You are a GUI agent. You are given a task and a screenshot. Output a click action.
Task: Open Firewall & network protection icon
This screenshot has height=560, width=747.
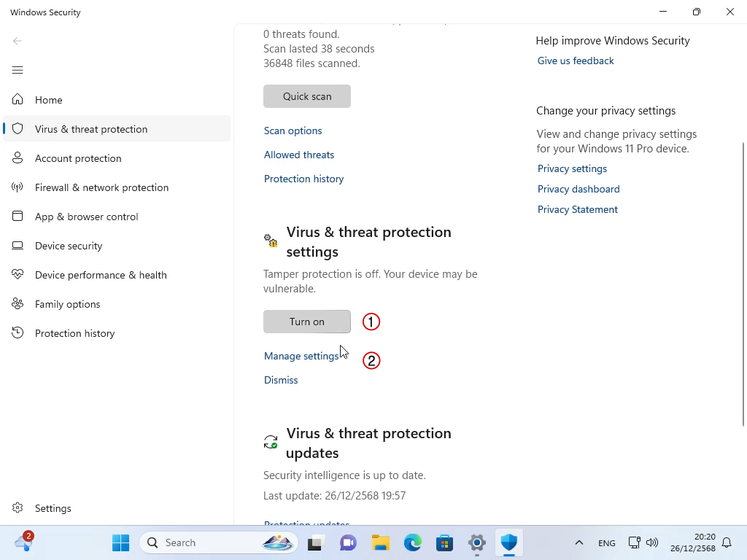[18, 187]
